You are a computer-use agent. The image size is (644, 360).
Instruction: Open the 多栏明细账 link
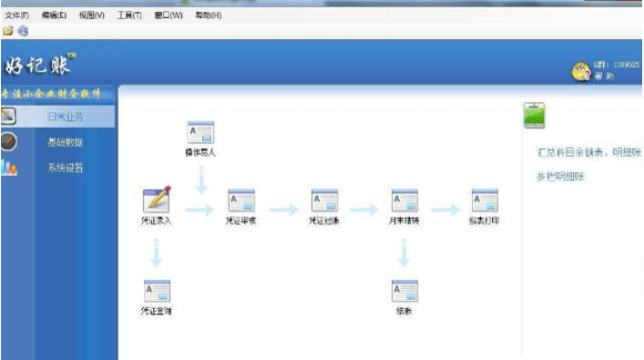point(560,177)
